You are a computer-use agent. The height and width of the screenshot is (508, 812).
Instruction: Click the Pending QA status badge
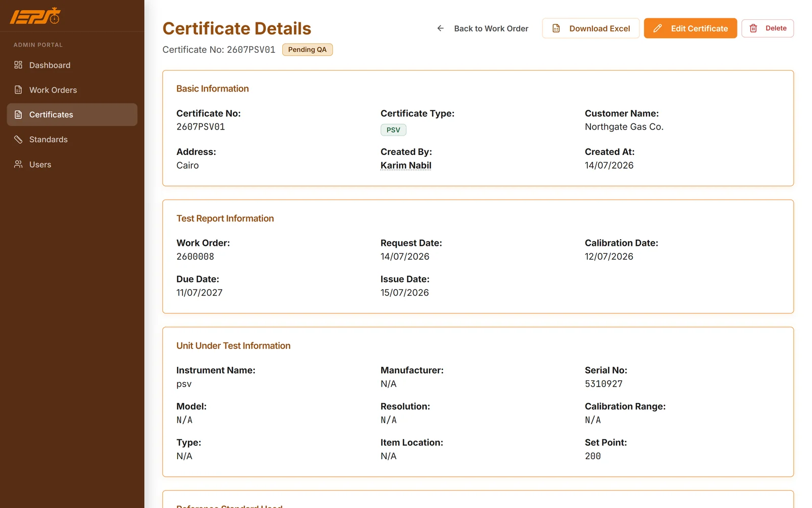pyautogui.click(x=308, y=49)
